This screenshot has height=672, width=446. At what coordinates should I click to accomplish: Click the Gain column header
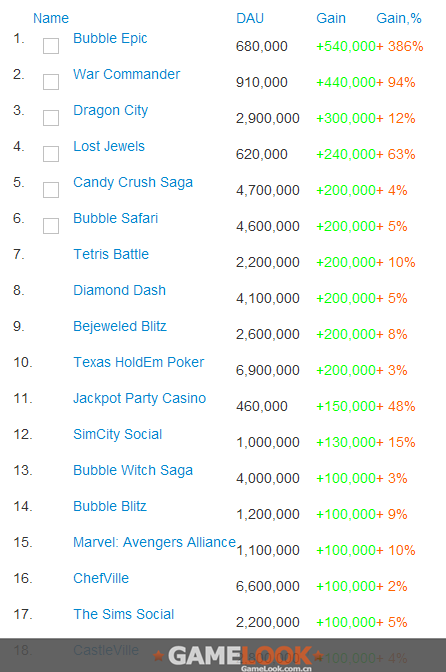click(331, 18)
